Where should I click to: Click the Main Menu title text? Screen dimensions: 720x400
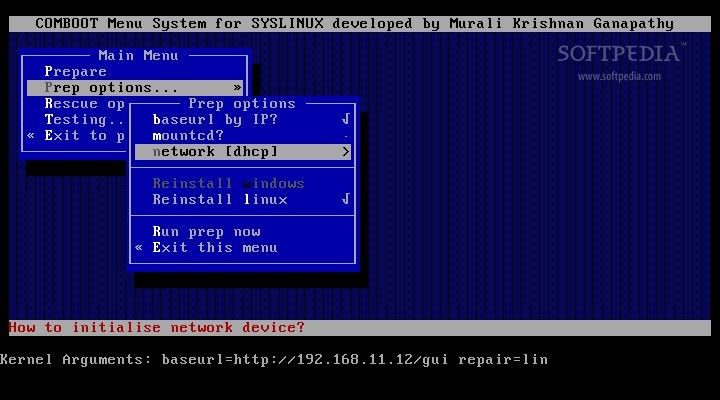(x=138, y=56)
